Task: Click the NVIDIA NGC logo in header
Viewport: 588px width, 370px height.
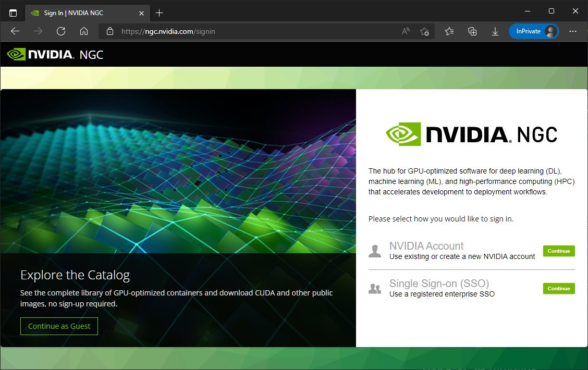Action: 55,54
